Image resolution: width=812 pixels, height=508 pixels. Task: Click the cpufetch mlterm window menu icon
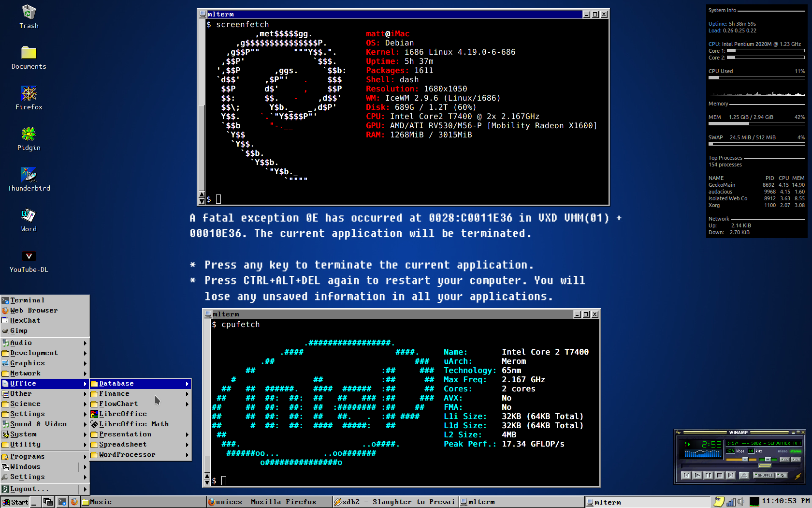tap(208, 314)
